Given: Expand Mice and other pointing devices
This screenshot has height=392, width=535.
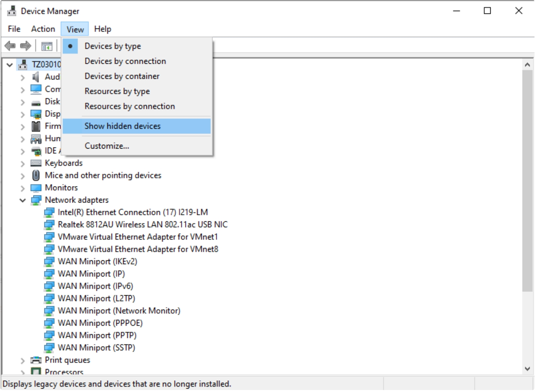Looking at the screenshot, I should (23, 176).
